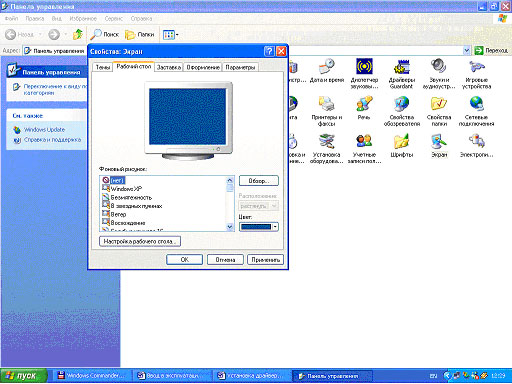Switch to the Заставка tab

click(169, 67)
